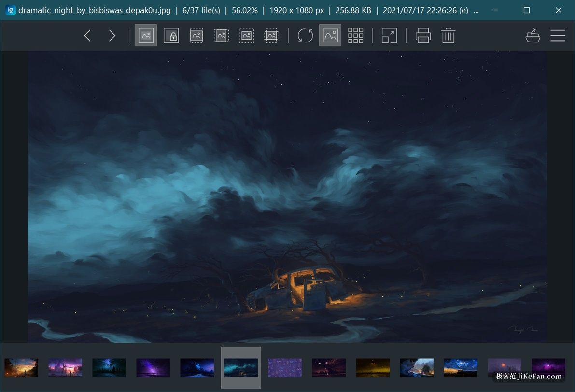Delete the image with the trash icon

[448, 36]
